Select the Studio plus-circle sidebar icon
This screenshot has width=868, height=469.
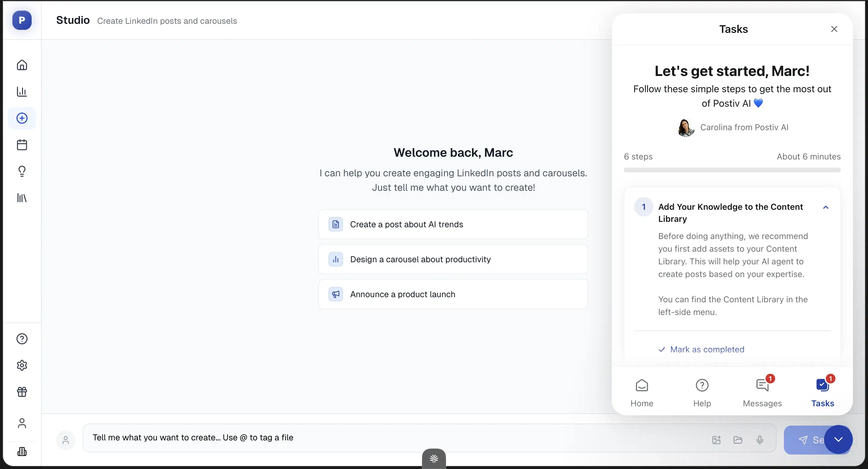coord(22,118)
